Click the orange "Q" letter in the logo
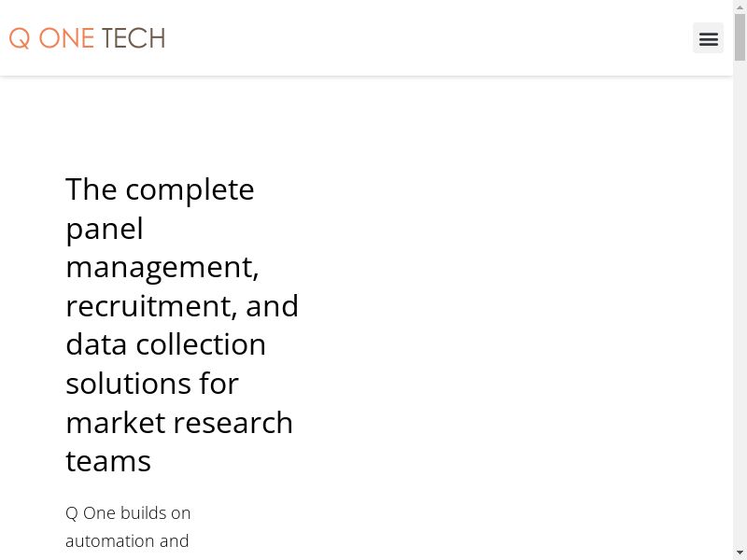The width and height of the screenshot is (747, 560). (20, 38)
